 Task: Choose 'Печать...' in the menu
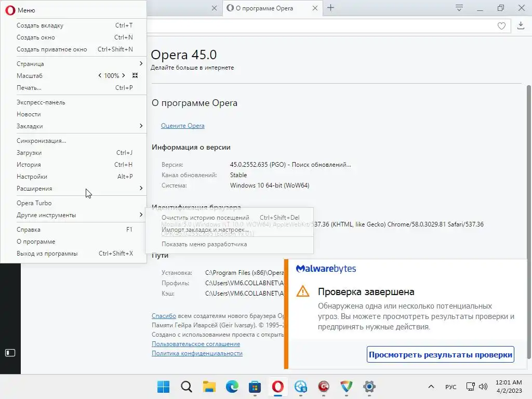coord(74,87)
